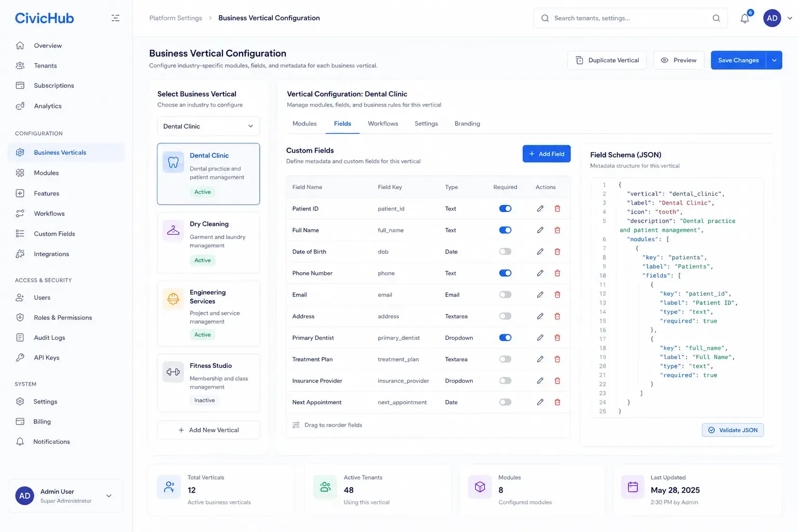Edit the Full Name field
The image size is (798, 532).
[540, 230]
